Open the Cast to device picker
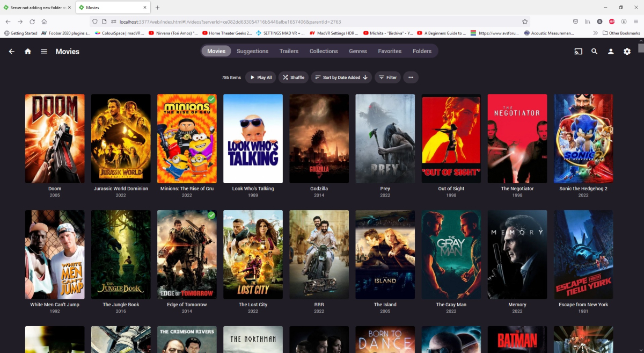This screenshot has height=353, width=644. pyautogui.click(x=578, y=51)
